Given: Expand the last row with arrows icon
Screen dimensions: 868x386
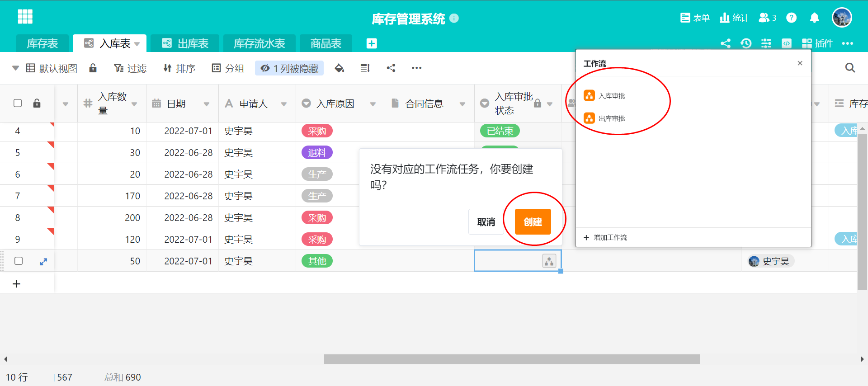Looking at the screenshot, I should (x=43, y=261).
